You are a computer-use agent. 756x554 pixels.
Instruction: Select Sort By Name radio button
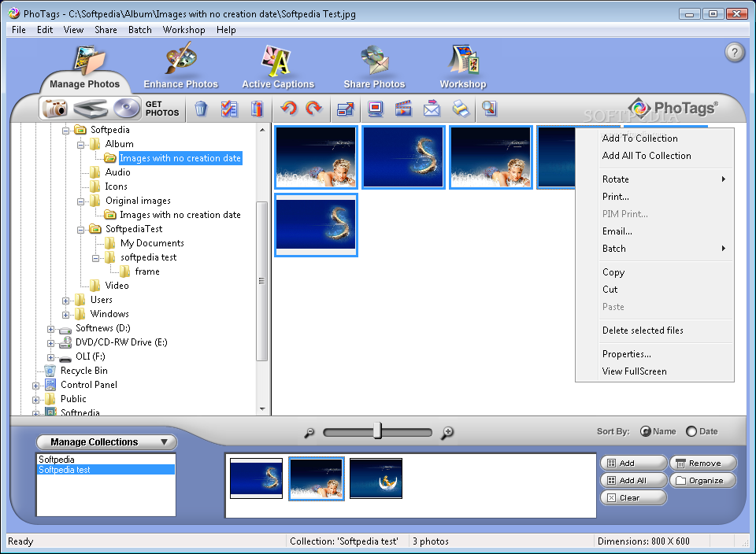645,432
